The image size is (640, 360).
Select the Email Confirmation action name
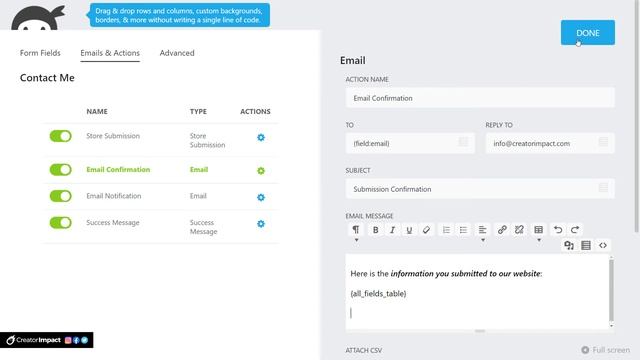click(118, 169)
